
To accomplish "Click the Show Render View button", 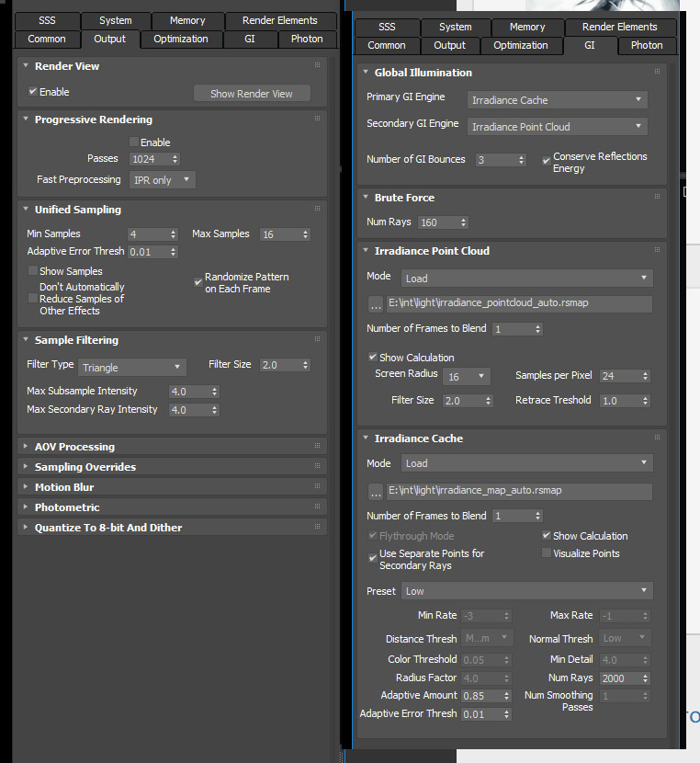I will coord(252,94).
